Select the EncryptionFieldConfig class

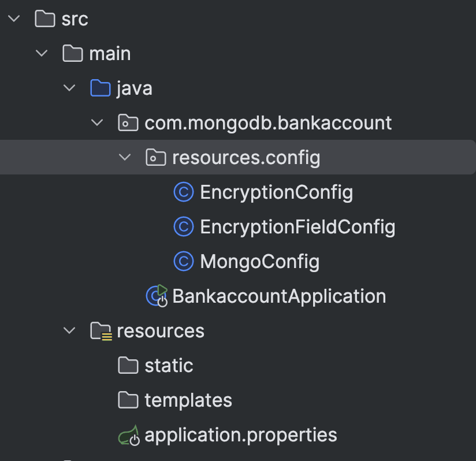[297, 227]
